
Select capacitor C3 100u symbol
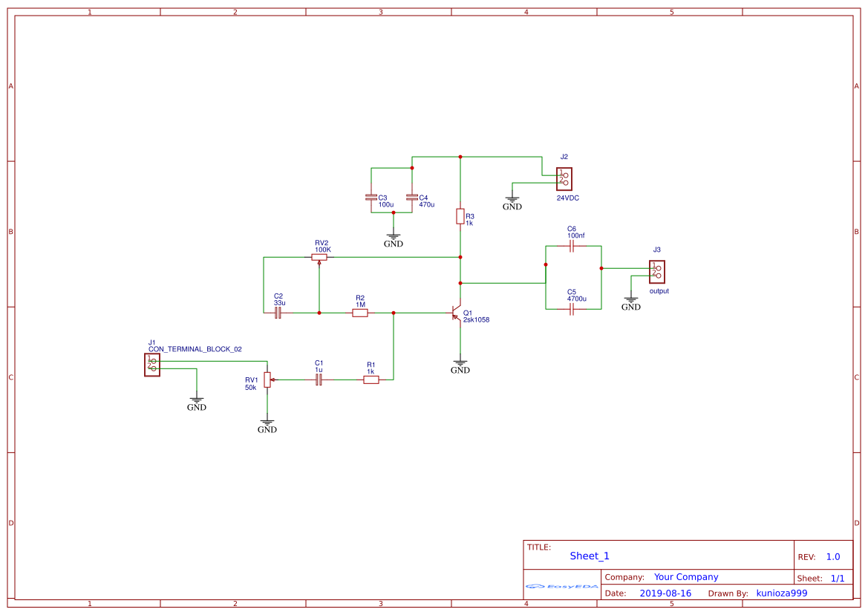point(371,198)
